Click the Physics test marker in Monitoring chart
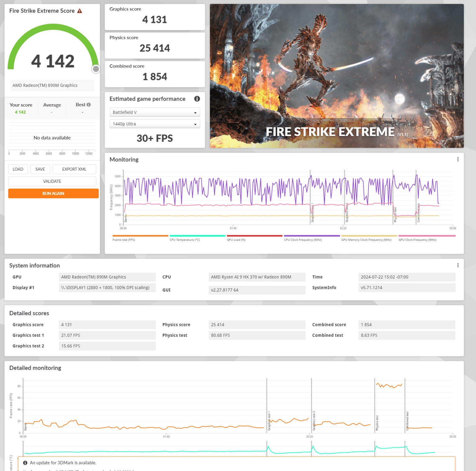Image resolution: width=476 pixels, height=471 pixels. [x=395, y=215]
